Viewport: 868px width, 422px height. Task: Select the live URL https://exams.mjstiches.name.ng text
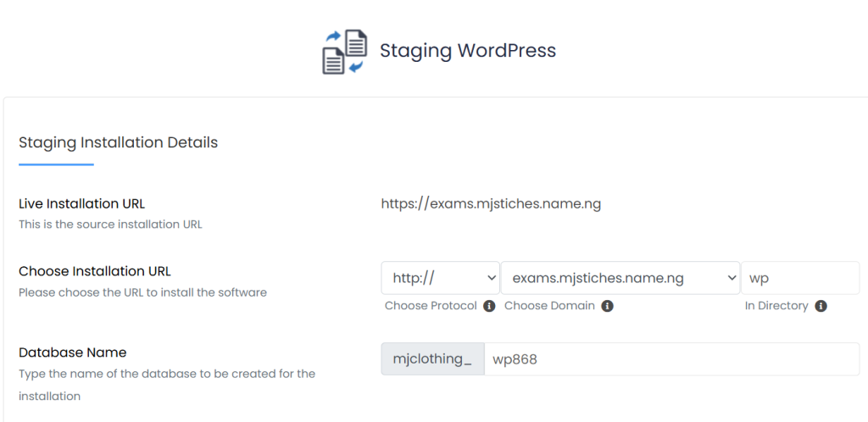tap(491, 204)
